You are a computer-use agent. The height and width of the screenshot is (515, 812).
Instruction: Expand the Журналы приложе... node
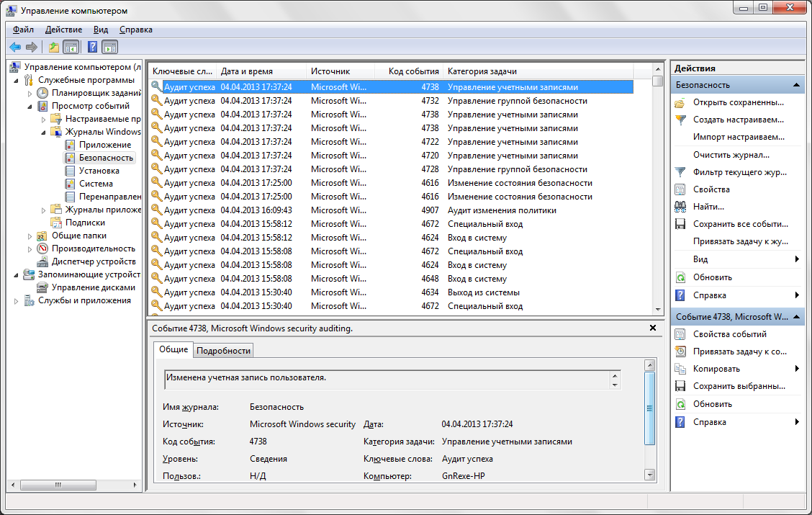(43, 210)
